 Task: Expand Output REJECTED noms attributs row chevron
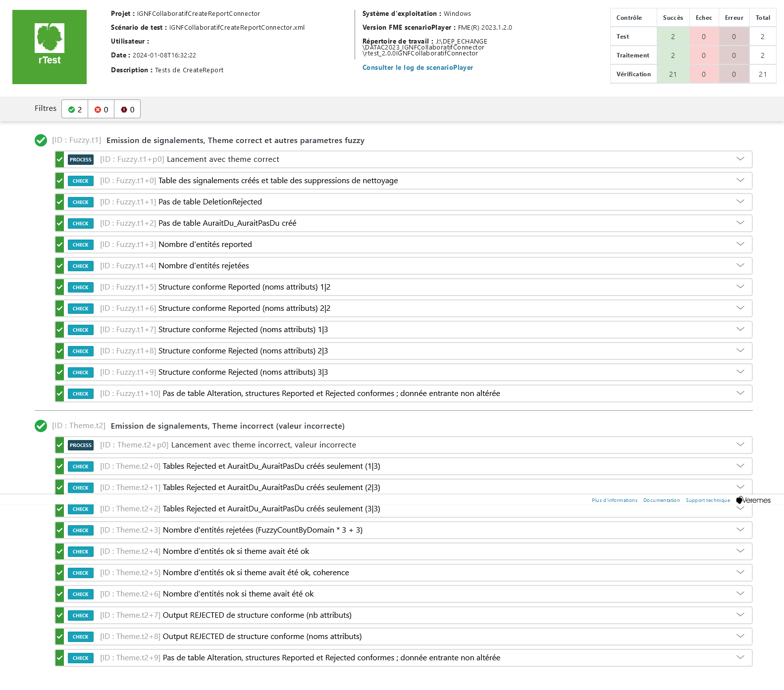click(x=740, y=636)
